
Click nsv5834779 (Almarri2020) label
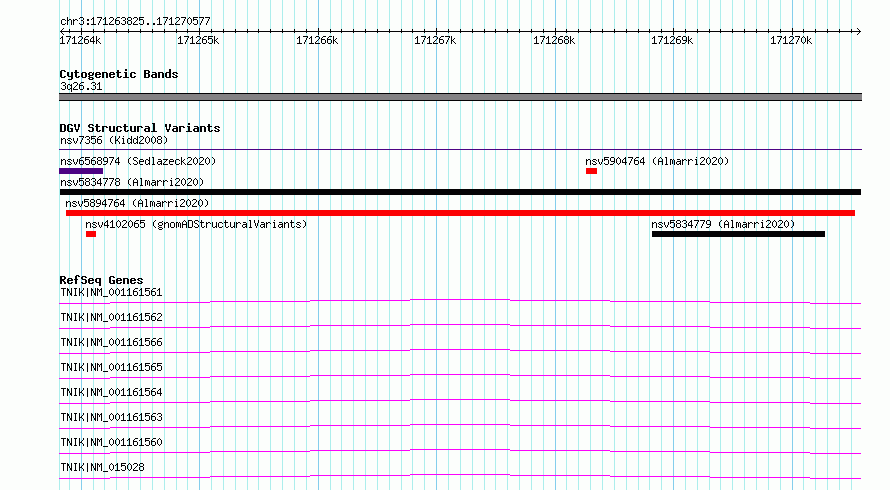(x=723, y=224)
